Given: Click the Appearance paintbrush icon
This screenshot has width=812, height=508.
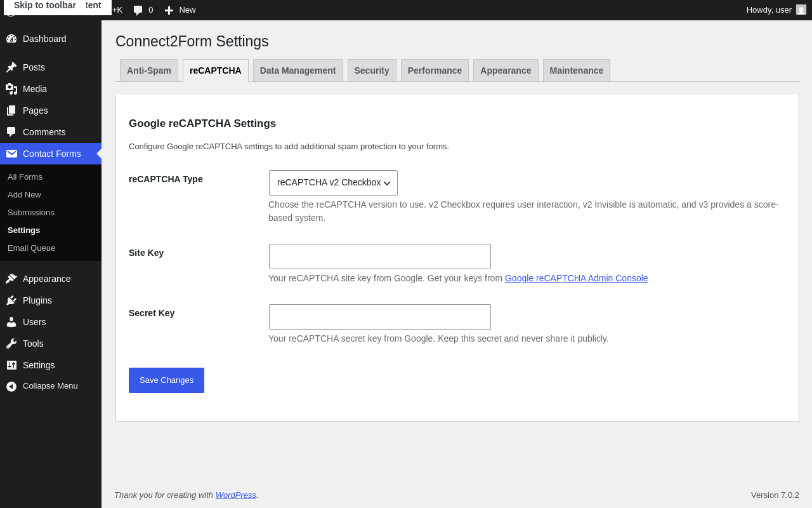Looking at the screenshot, I should [x=11, y=279].
